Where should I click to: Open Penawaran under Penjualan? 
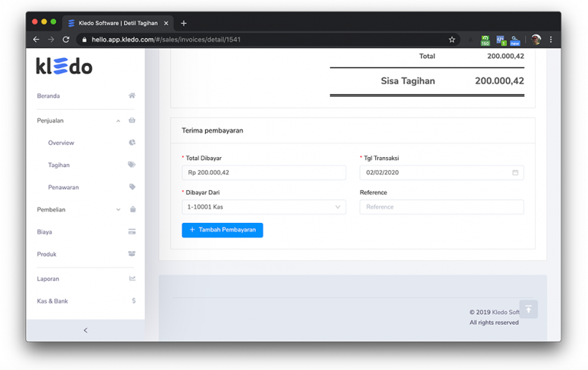[x=64, y=187]
